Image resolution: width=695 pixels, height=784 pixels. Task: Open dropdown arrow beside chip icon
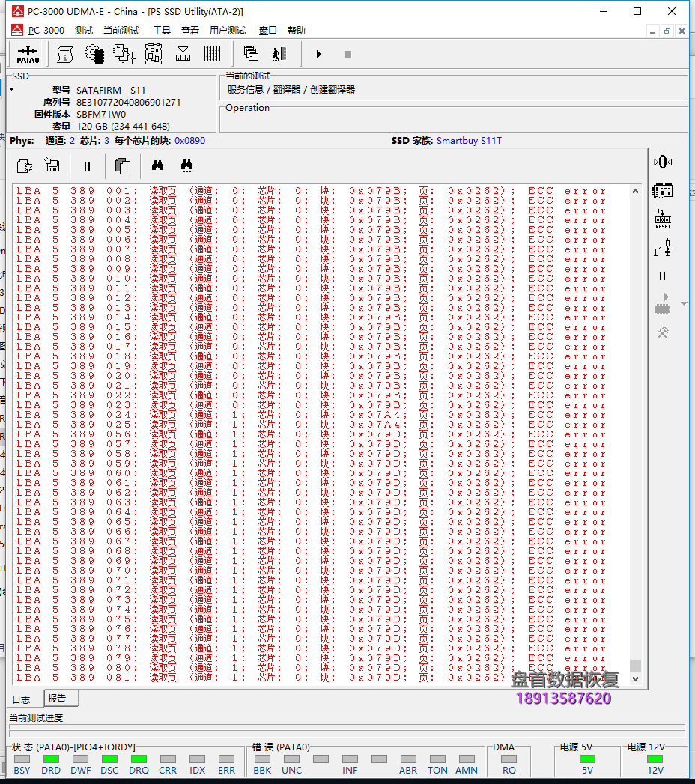coord(684,303)
